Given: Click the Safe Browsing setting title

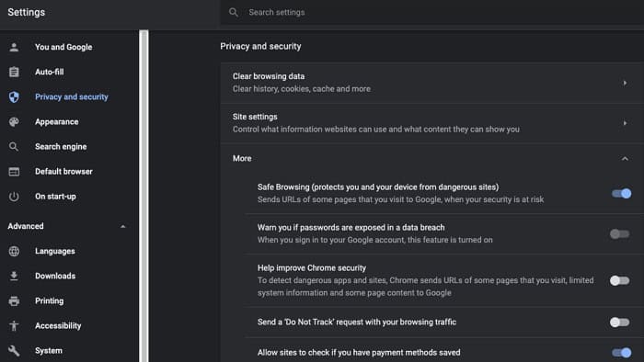Looking at the screenshot, I should (x=378, y=187).
